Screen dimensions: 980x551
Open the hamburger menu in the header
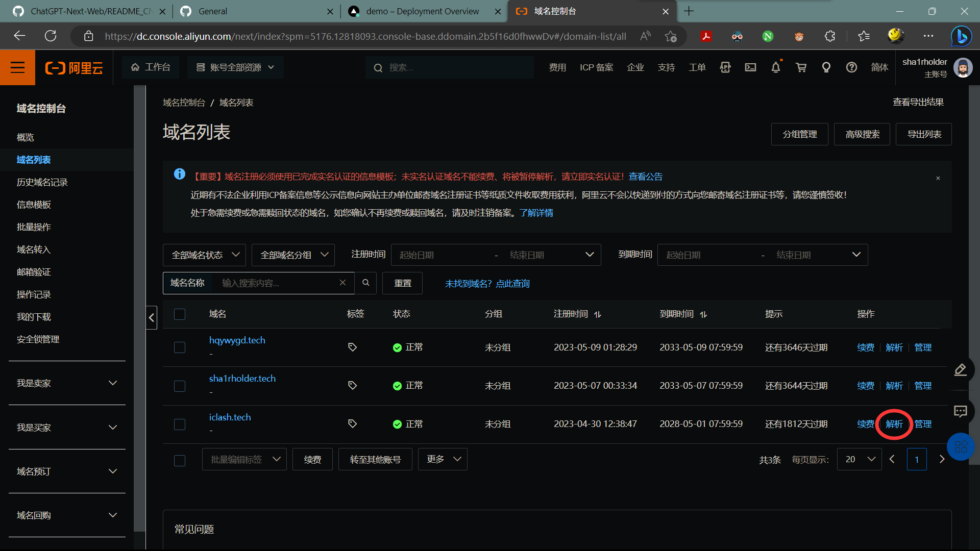17,67
